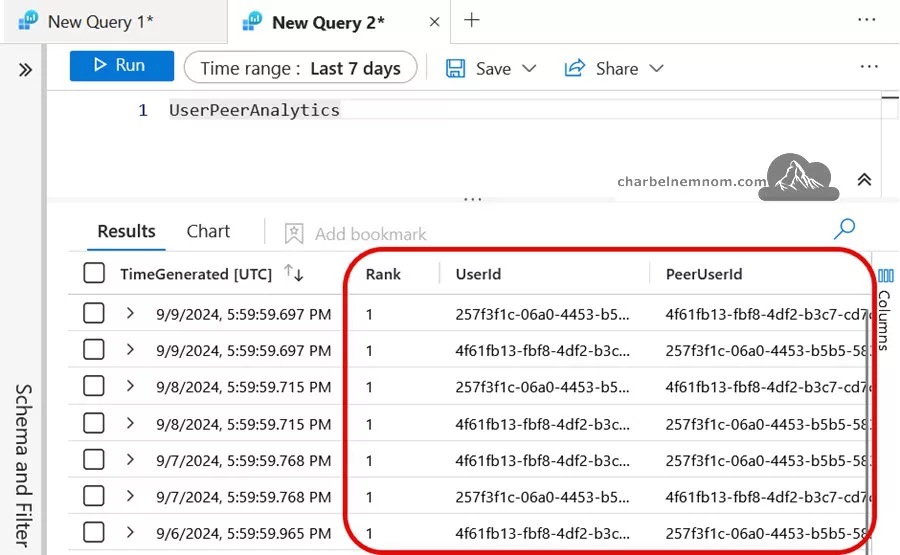Check the second 9/8/2024 5:59:59.715 PM row
Screen dimensions: 900x555
[94, 423]
